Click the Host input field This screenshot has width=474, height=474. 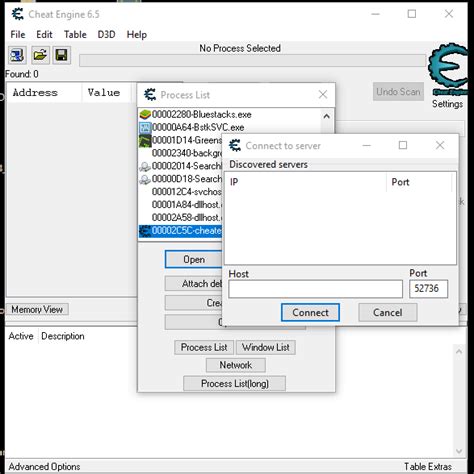(x=316, y=289)
